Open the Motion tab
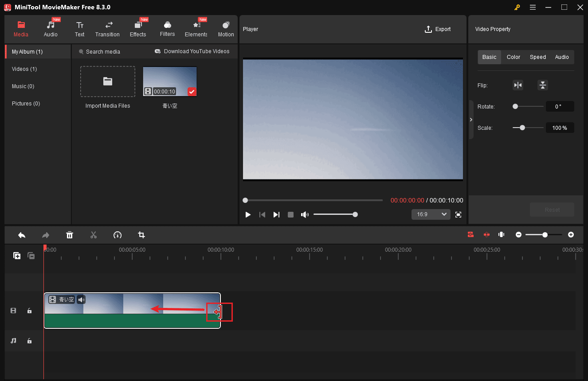 pyautogui.click(x=226, y=29)
